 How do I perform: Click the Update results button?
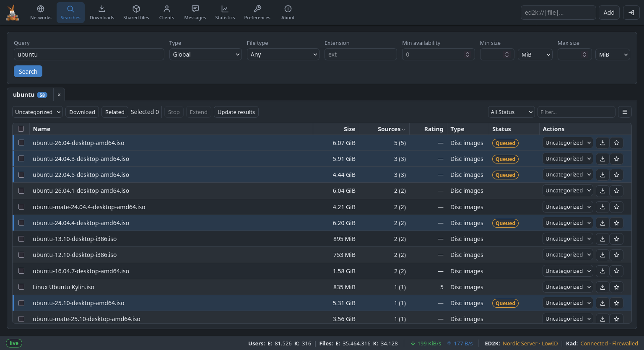(x=236, y=112)
